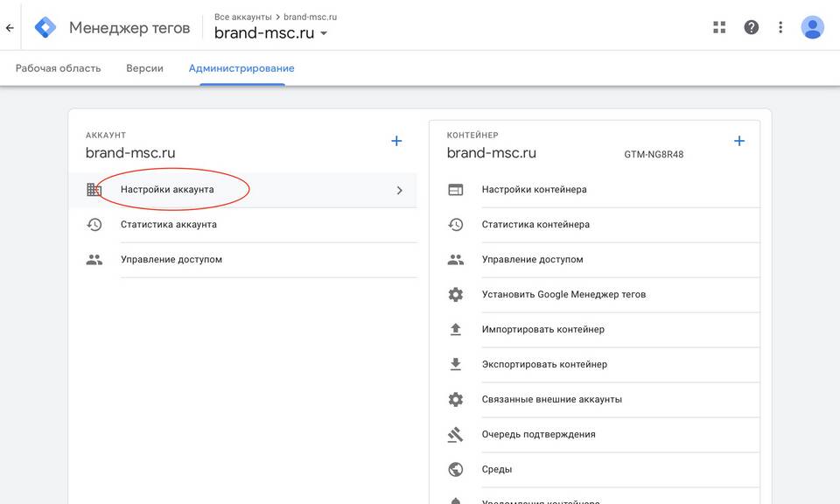Click the people icon in the account column
This screenshot has width=840, height=504.
94,260
